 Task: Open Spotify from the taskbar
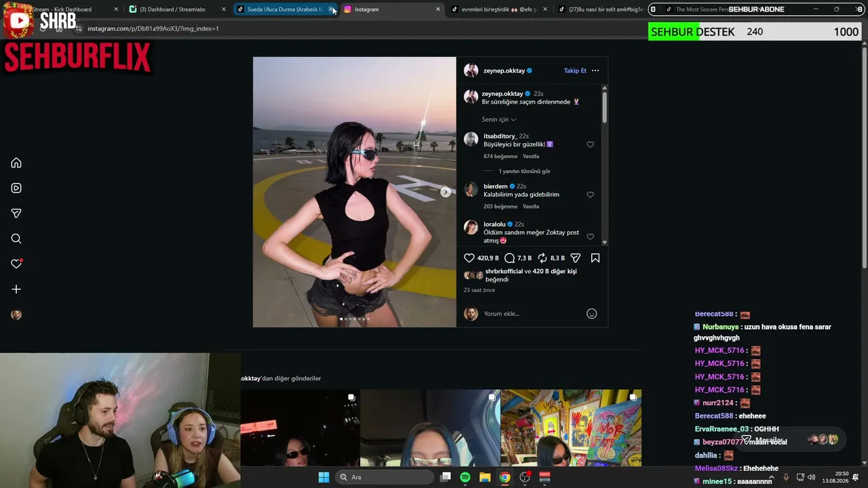pos(465,477)
